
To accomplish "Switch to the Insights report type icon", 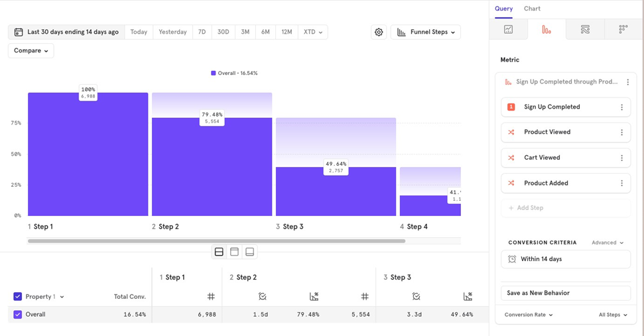I will [x=508, y=30].
